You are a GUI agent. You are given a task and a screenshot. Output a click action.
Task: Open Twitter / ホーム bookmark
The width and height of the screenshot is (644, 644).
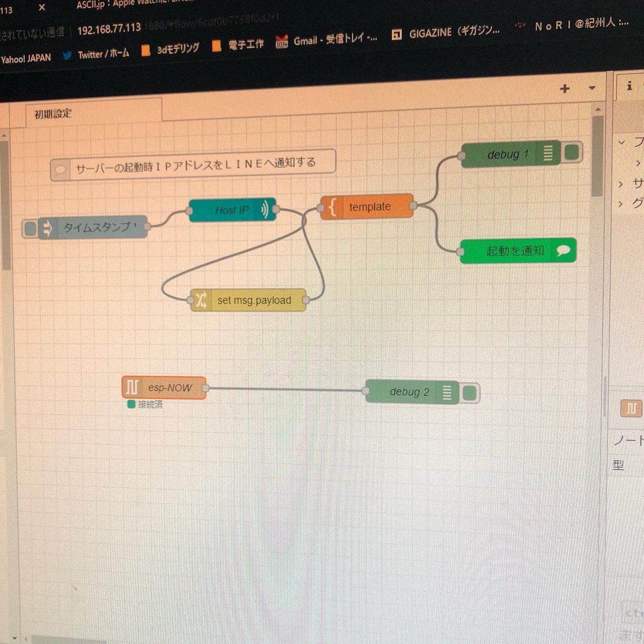coord(97,54)
